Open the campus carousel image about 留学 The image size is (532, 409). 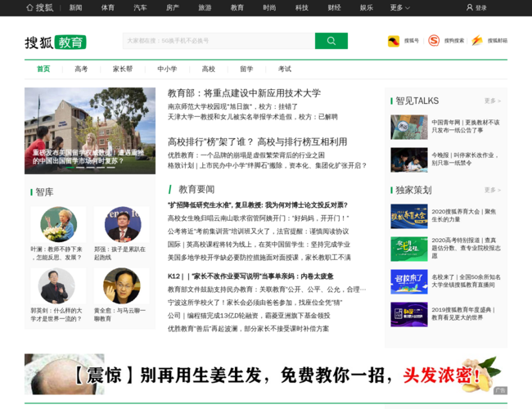[90, 131]
